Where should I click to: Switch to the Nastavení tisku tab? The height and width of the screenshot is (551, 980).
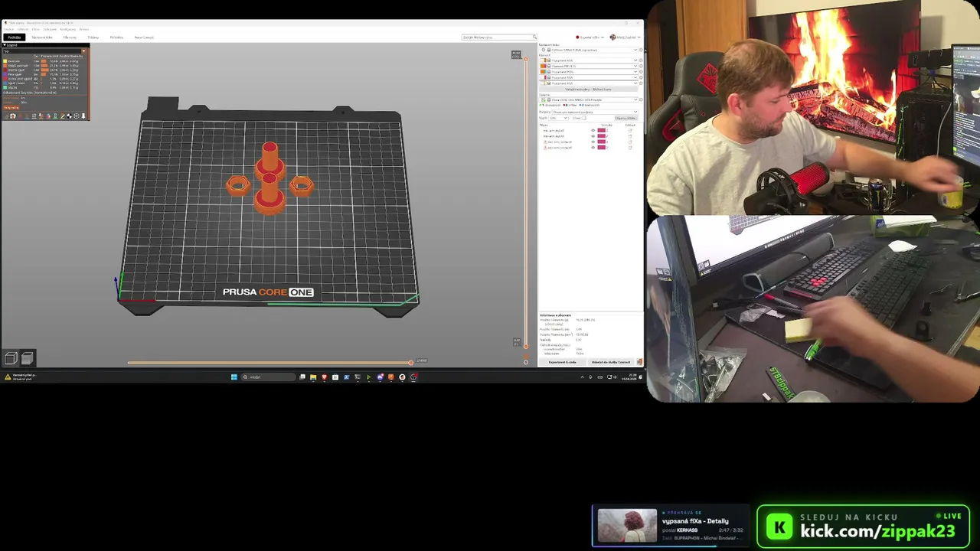click(42, 37)
